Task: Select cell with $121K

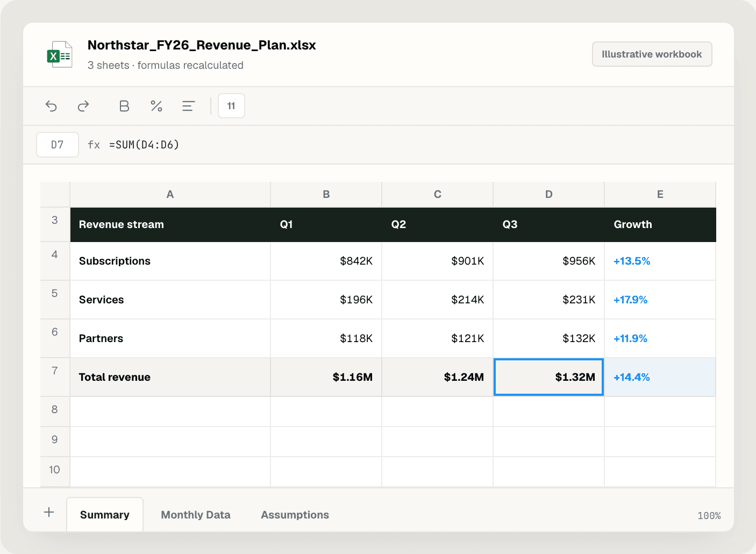Action: [x=438, y=338]
